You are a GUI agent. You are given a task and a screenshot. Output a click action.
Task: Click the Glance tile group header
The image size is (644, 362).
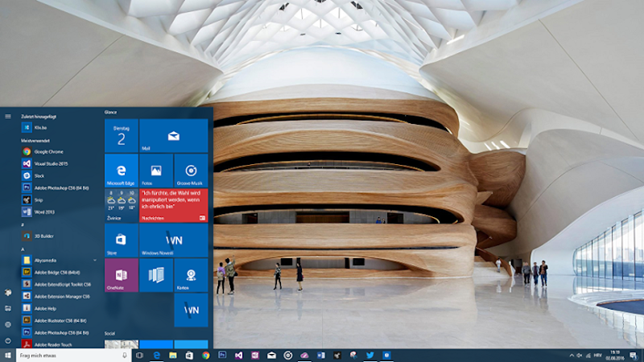pos(110,112)
